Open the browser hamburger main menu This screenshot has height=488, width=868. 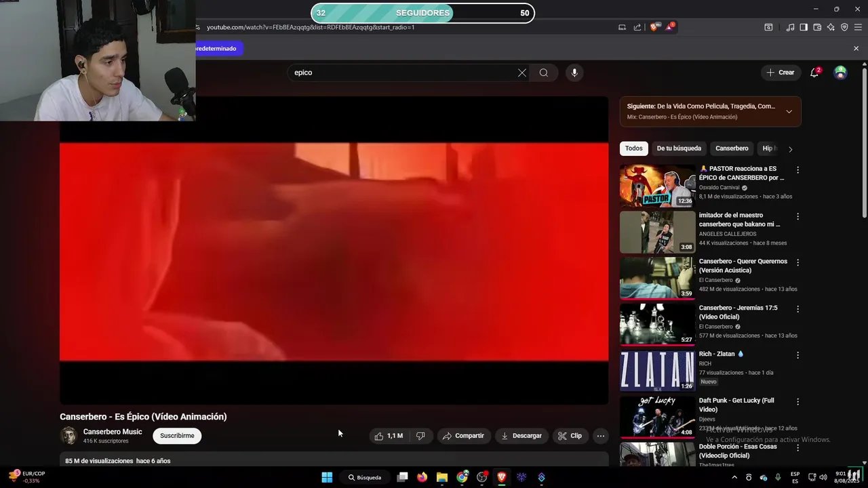(859, 27)
